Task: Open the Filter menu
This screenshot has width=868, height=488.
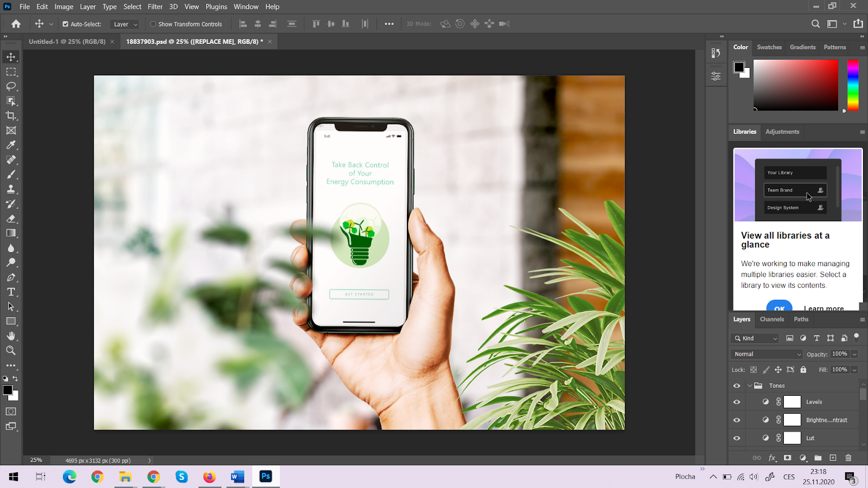Action: (x=155, y=7)
